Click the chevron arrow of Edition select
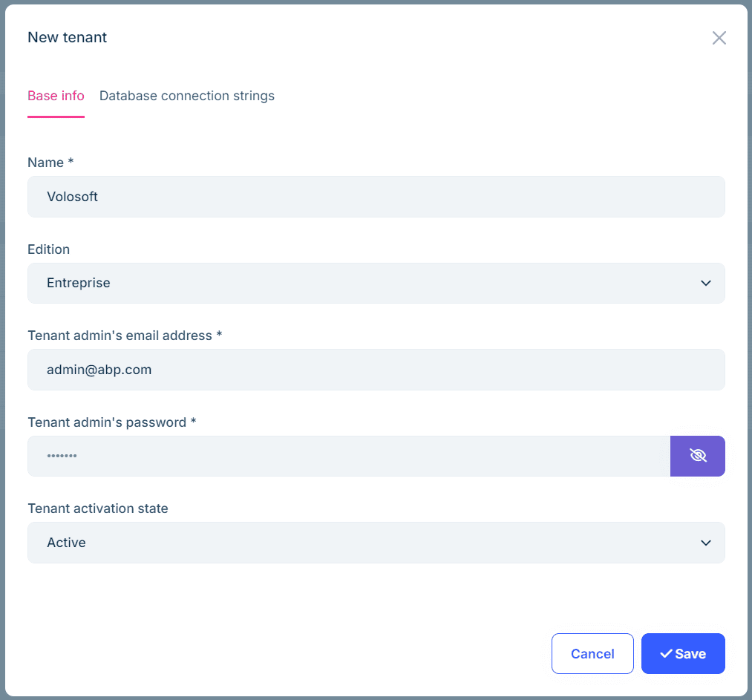 tap(706, 283)
